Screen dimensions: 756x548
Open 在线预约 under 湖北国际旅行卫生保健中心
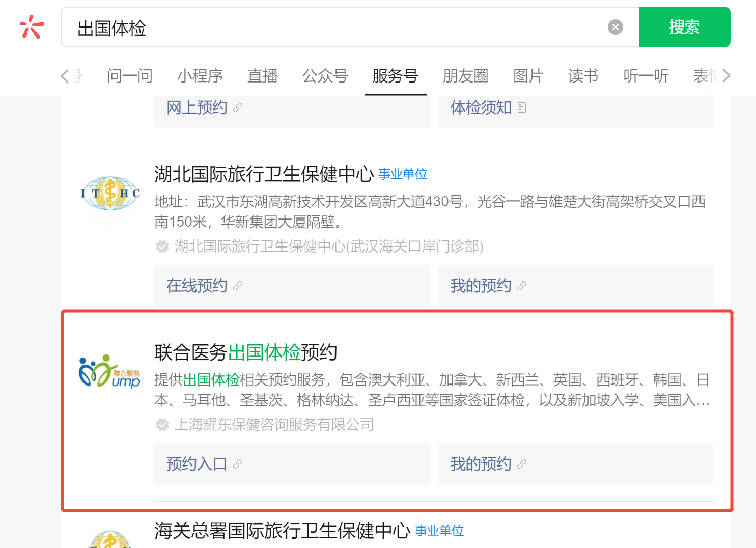pyautogui.click(x=292, y=286)
